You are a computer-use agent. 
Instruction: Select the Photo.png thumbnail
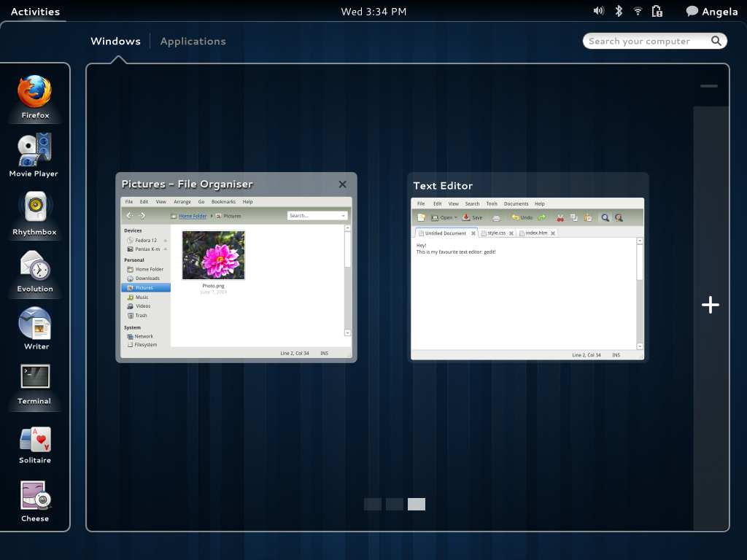(x=213, y=254)
